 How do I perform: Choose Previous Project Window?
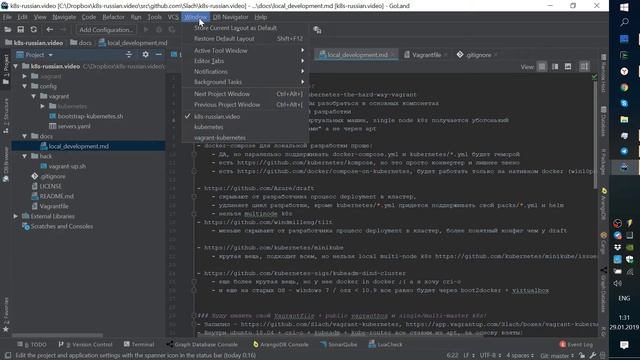click(245, 104)
